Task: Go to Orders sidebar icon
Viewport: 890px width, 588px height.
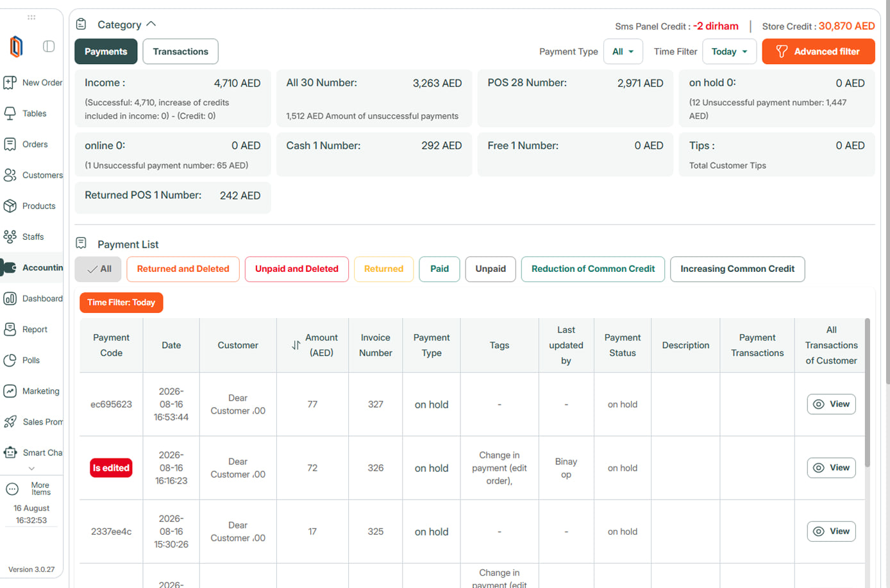Action: tap(10, 144)
